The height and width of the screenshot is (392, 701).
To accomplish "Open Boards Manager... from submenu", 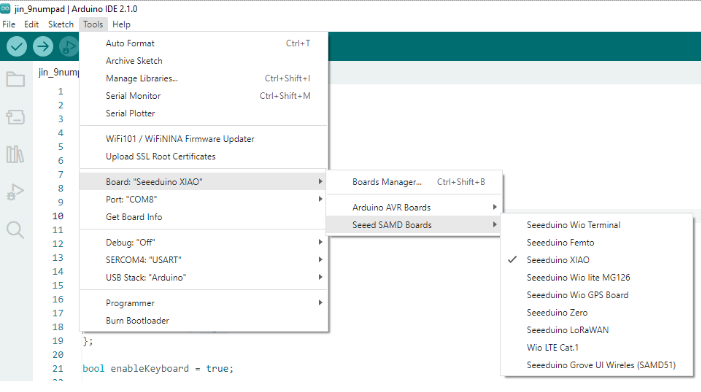I will [414, 182].
